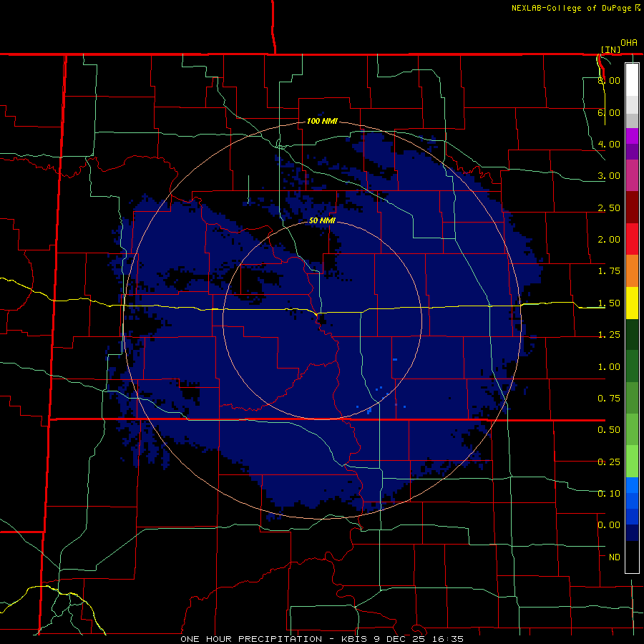This screenshot has height=644, width=644.
Task: Click the 6.00 legend value
Action: click(x=609, y=112)
